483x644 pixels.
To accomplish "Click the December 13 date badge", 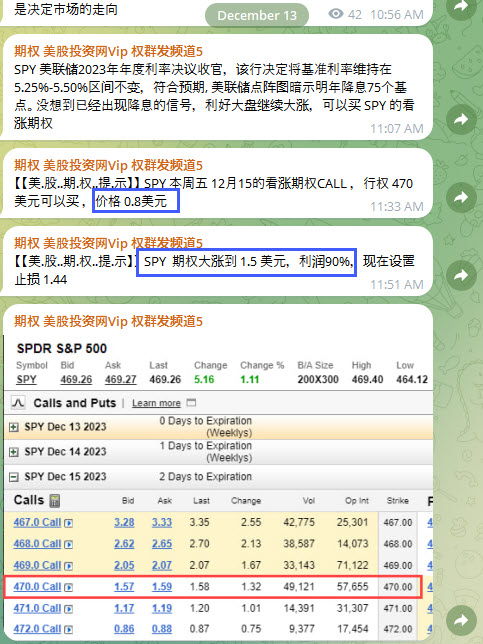I will (257, 16).
